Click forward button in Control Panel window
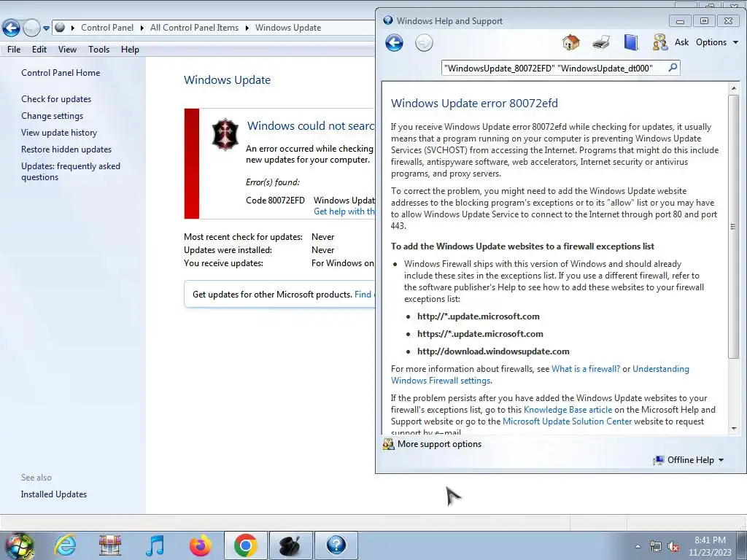The width and height of the screenshot is (747, 560). pyautogui.click(x=31, y=28)
